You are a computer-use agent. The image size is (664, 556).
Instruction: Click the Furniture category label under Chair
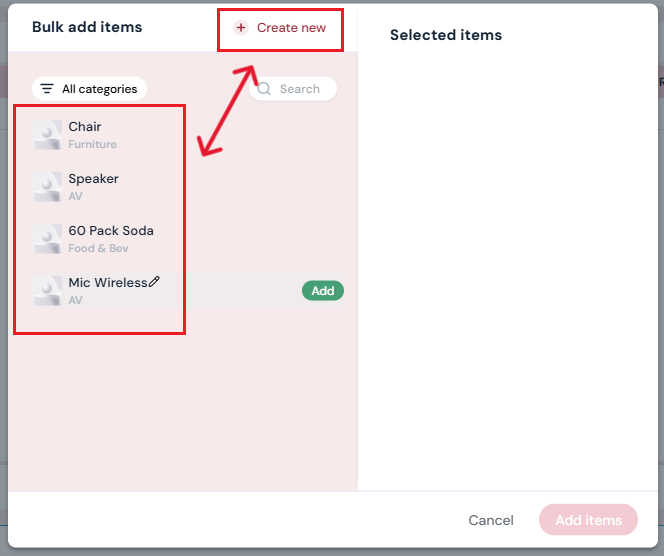92,145
